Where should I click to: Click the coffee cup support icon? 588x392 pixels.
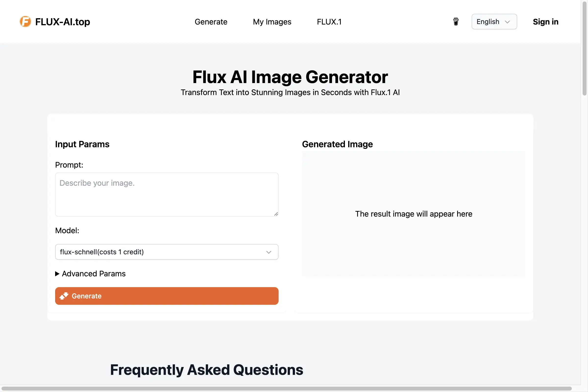point(456,22)
